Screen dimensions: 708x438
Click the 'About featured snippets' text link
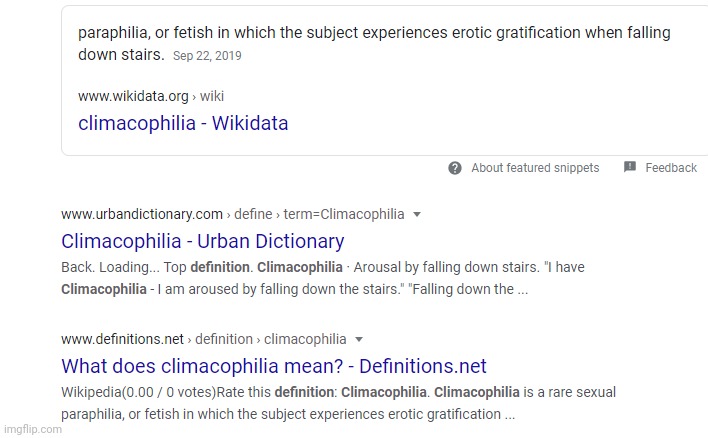[535, 168]
